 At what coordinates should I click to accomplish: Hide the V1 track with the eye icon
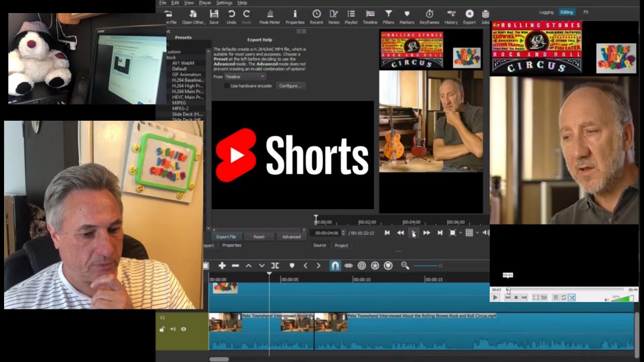click(184, 329)
